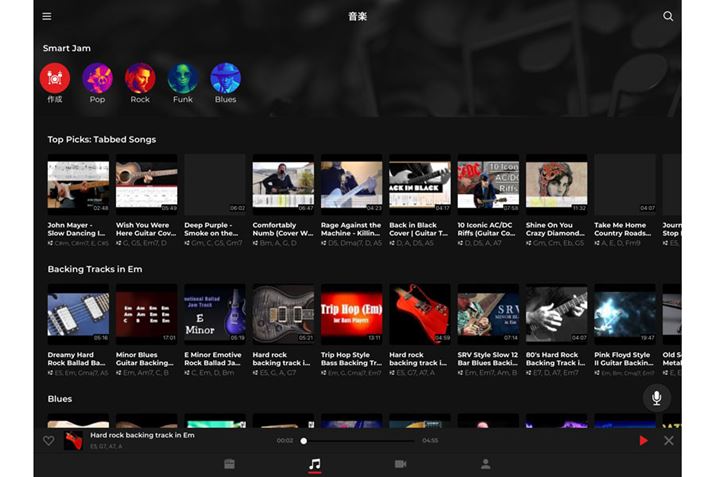
Task: Open the hamburger menu
Action: pos(47,16)
